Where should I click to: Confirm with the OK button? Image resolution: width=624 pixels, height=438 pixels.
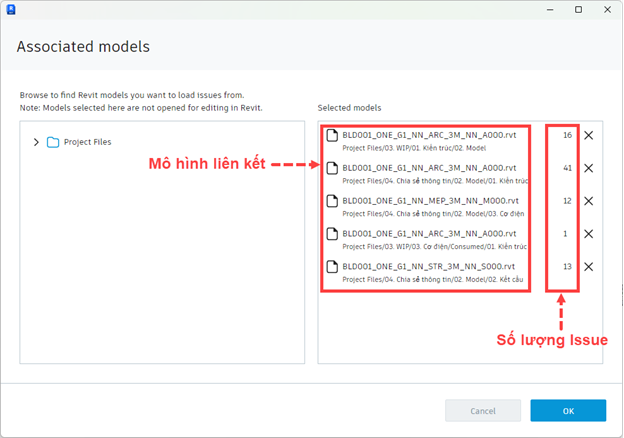(x=568, y=411)
